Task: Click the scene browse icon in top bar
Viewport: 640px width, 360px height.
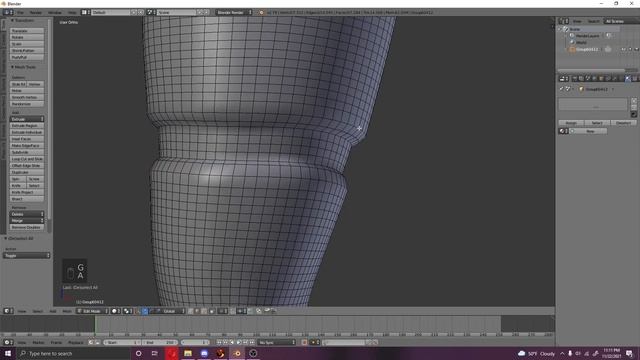Action: coord(151,13)
